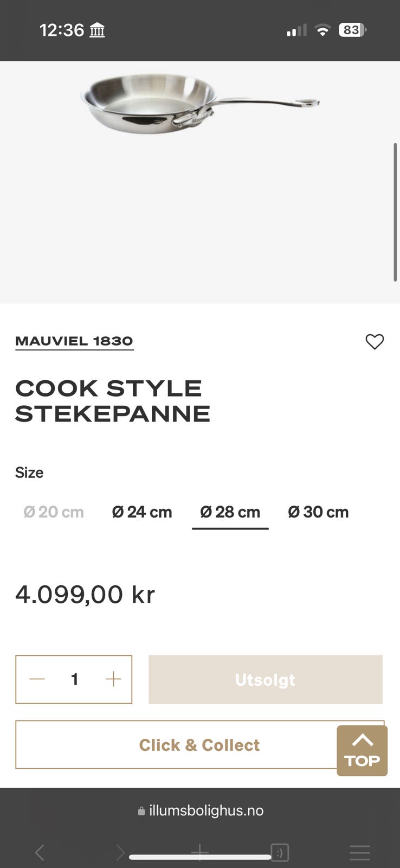Tap the Utsolgt sold-out button

(266, 680)
